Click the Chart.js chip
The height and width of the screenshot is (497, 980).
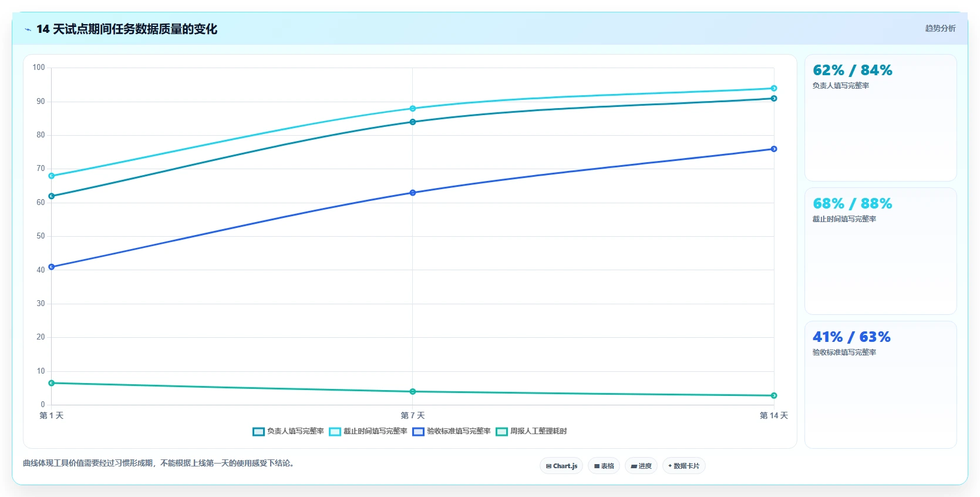click(x=561, y=466)
